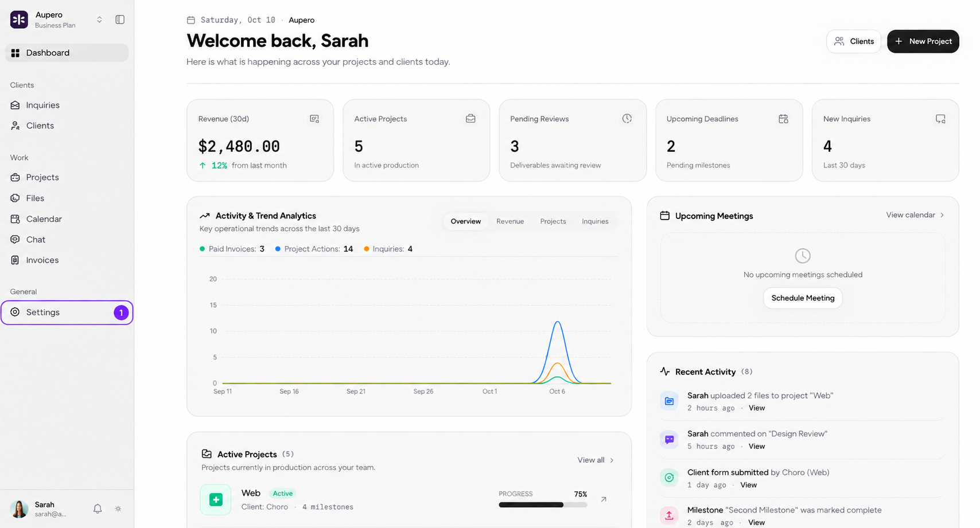Toggle theme with sun icon
980x528 pixels.
click(x=118, y=509)
